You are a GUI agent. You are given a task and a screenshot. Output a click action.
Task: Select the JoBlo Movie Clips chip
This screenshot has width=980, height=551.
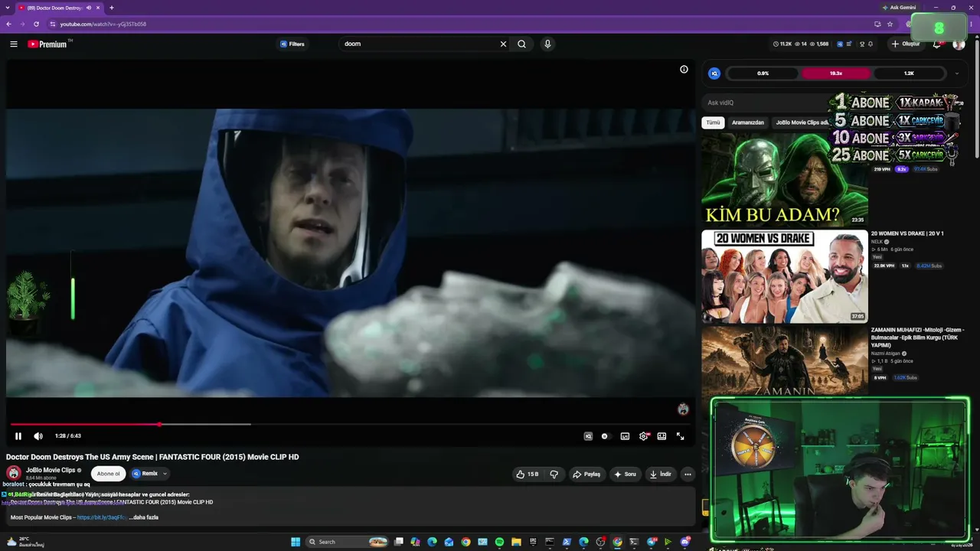click(801, 122)
